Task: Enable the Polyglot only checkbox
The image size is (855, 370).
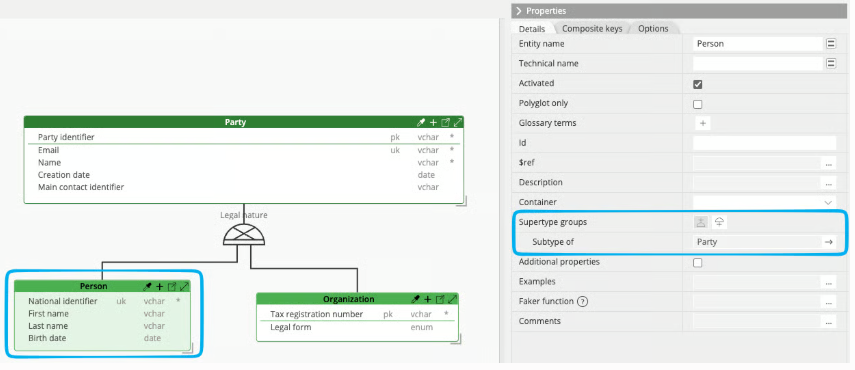Action: (x=697, y=104)
